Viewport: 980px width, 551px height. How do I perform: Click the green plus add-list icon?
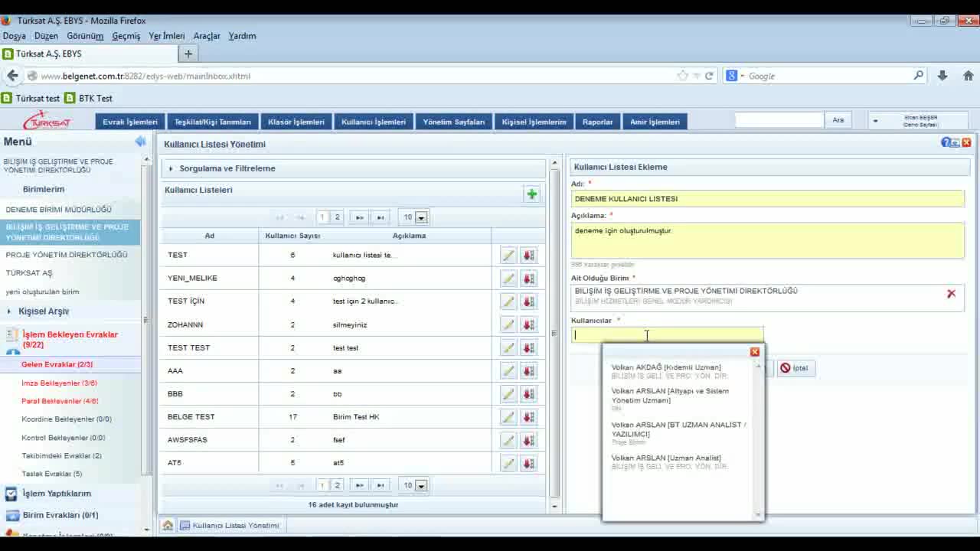click(x=531, y=194)
